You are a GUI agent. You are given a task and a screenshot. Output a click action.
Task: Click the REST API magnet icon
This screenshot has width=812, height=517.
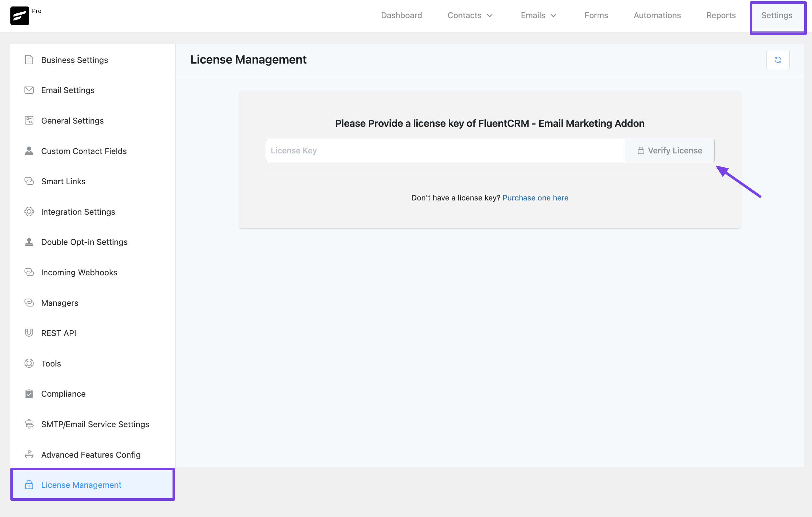click(x=29, y=333)
